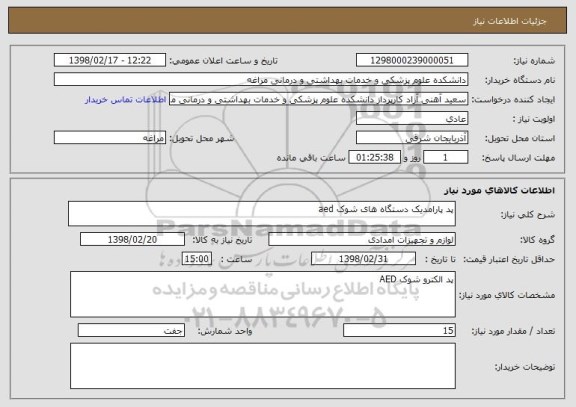Viewport: 576px width, 407px height.
Task: Select the مشخصات کالای مورد نیاز label
Action: click(507, 295)
